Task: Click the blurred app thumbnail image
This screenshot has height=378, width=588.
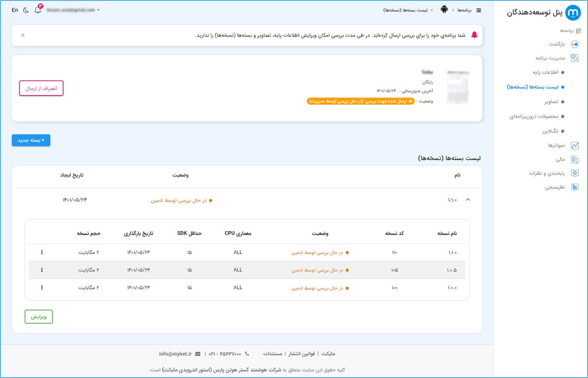Action: [x=458, y=87]
